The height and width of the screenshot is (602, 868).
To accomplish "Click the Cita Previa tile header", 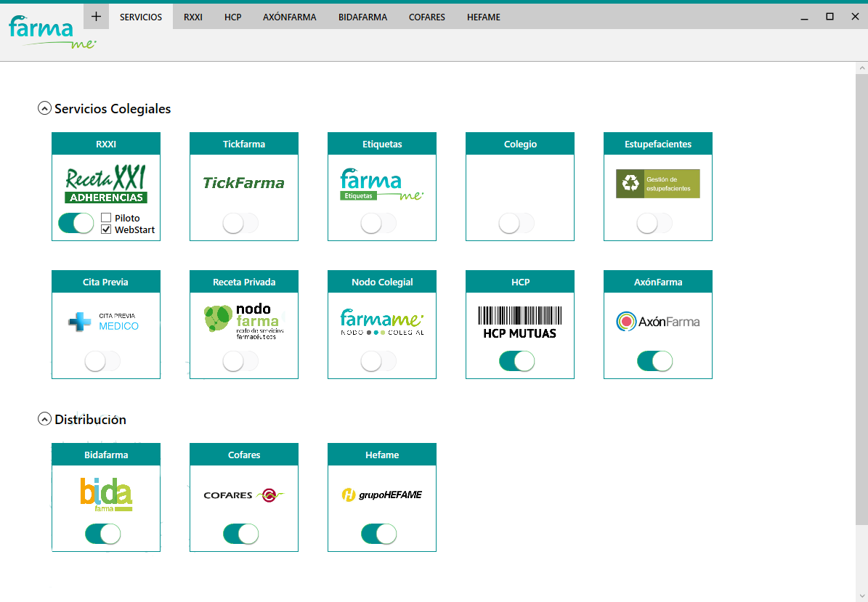I will [x=106, y=282].
